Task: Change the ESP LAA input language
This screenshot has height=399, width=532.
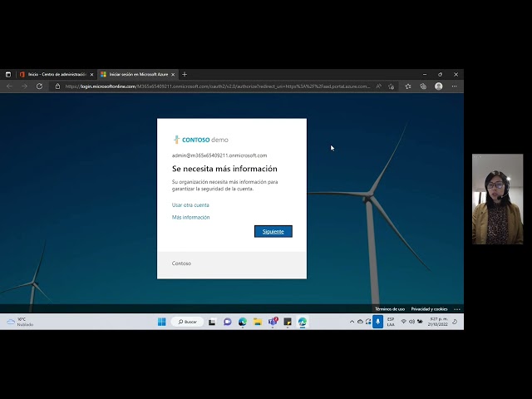Action: [391, 322]
